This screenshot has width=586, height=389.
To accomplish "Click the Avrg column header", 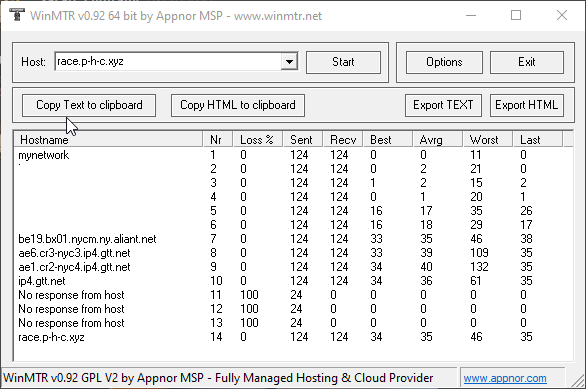I will click(438, 140).
